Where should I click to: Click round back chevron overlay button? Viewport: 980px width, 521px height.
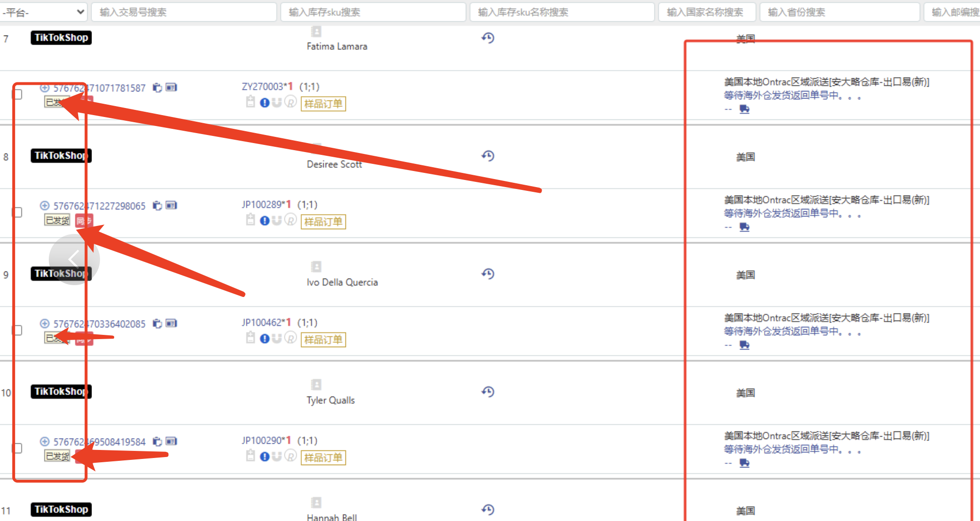pyautogui.click(x=74, y=259)
